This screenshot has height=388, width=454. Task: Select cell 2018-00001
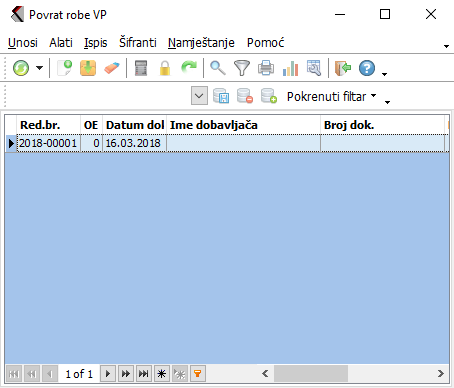pos(48,143)
